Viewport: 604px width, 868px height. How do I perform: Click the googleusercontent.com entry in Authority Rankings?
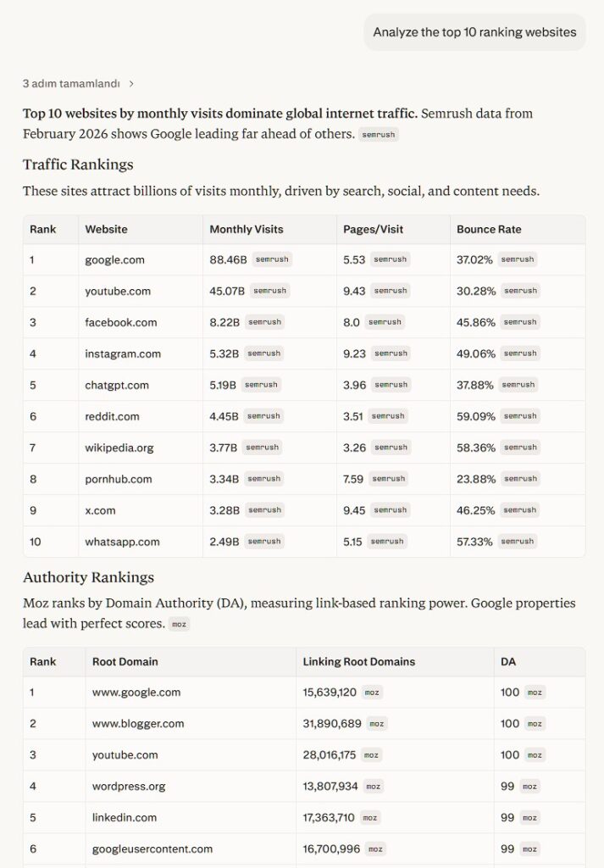(x=152, y=849)
